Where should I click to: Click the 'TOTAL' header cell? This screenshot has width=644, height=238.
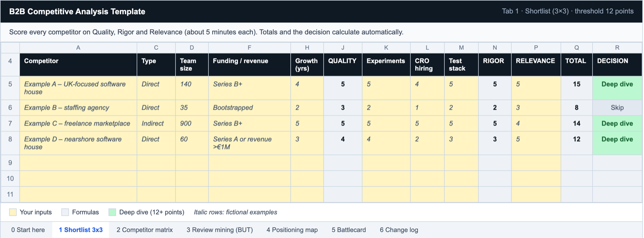point(576,64)
